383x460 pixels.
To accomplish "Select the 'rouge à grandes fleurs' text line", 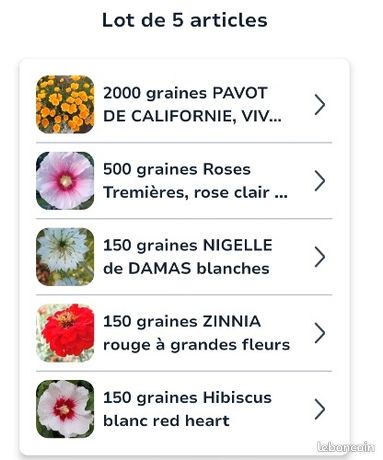I will [196, 345].
